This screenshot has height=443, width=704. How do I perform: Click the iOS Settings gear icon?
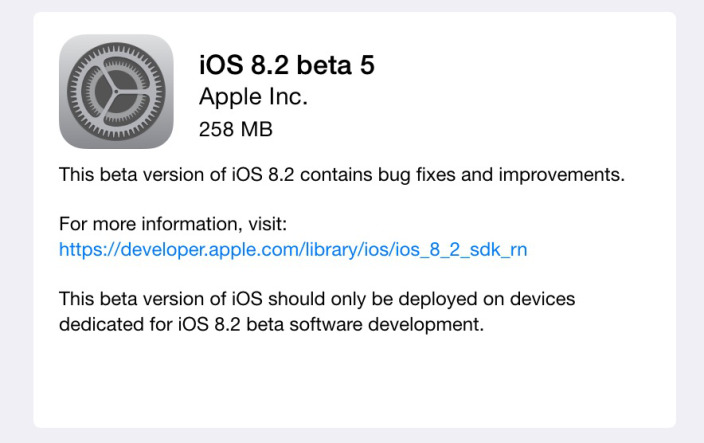(x=116, y=91)
